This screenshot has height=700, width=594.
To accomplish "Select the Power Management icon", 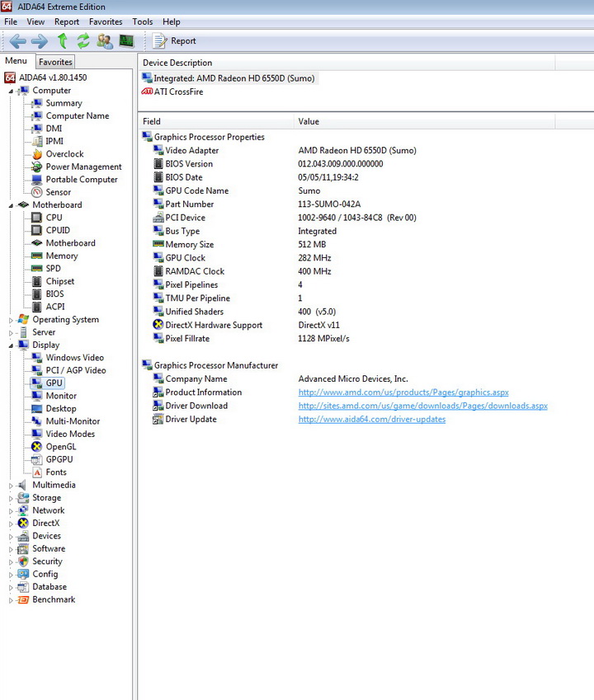I will pos(37,167).
